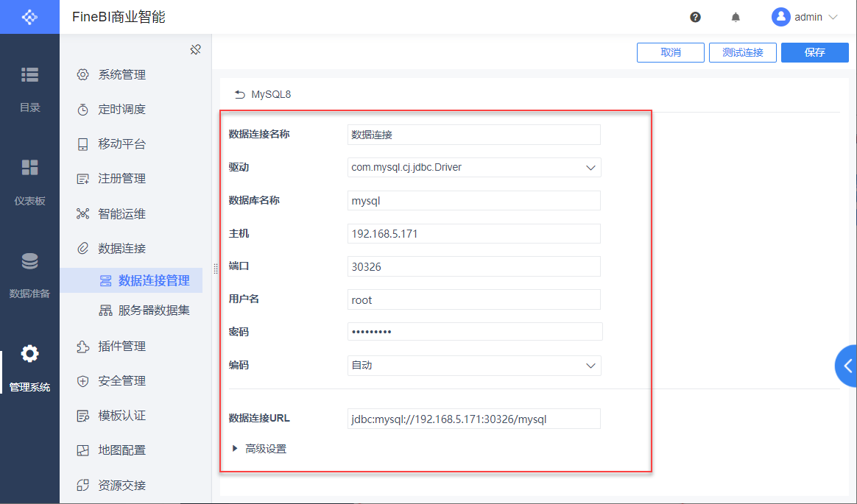This screenshot has width=857, height=504.
Task: Click the 数据连接名称 input field
Action: tap(474, 135)
